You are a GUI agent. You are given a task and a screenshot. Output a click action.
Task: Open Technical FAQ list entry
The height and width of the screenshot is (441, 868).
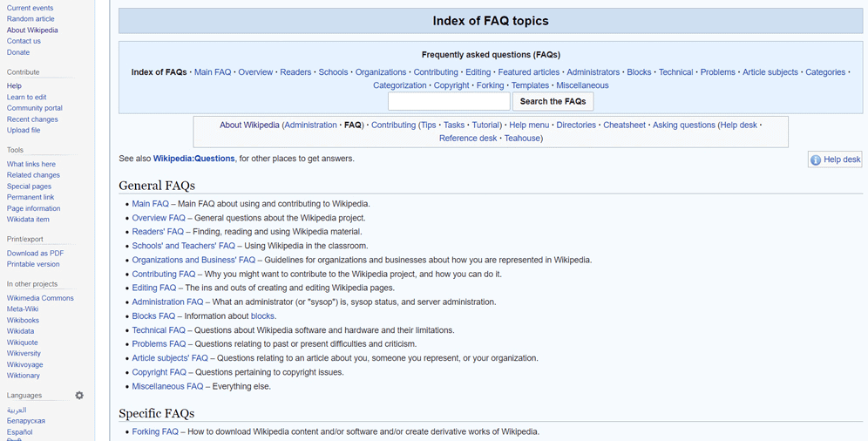159,330
